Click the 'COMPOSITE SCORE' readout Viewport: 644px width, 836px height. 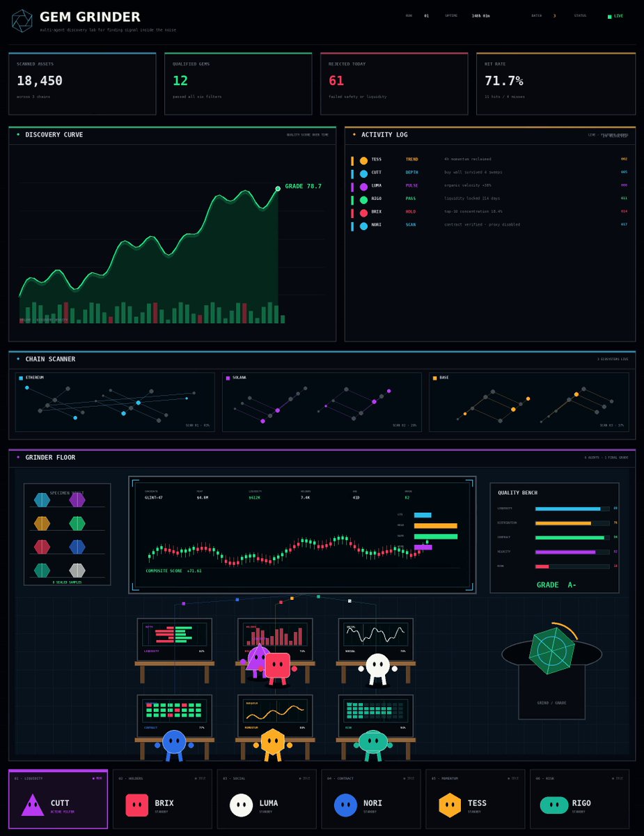(x=173, y=571)
